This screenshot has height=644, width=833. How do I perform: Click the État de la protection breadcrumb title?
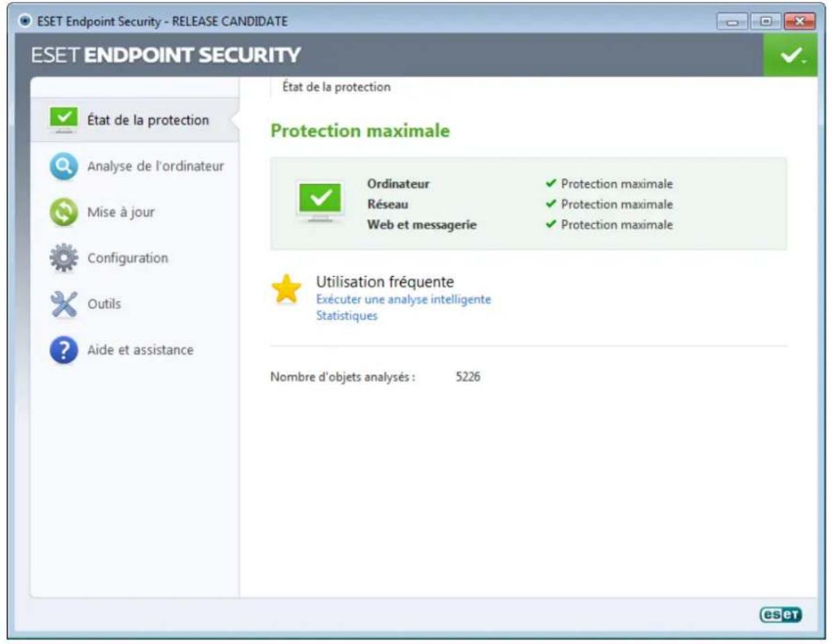[x=337, y=87]
